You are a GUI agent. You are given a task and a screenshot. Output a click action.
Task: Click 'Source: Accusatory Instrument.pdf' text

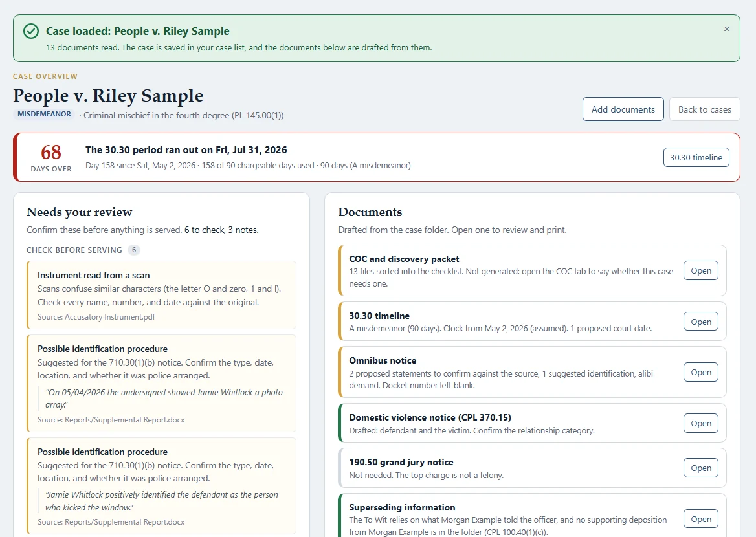tap(96, 317)
